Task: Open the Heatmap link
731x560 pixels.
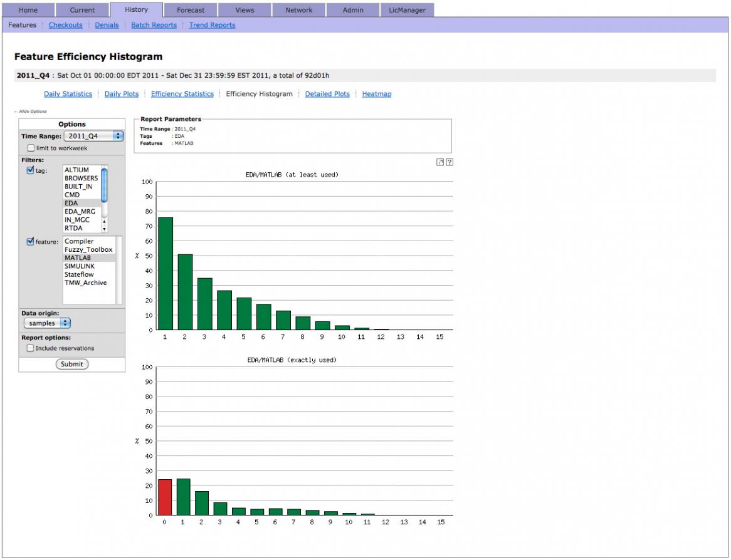Action: 377,93
